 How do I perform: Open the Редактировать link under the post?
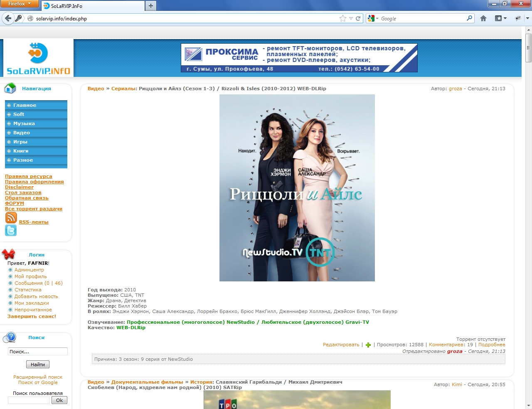pyautogui.click(x=341, y=345)
